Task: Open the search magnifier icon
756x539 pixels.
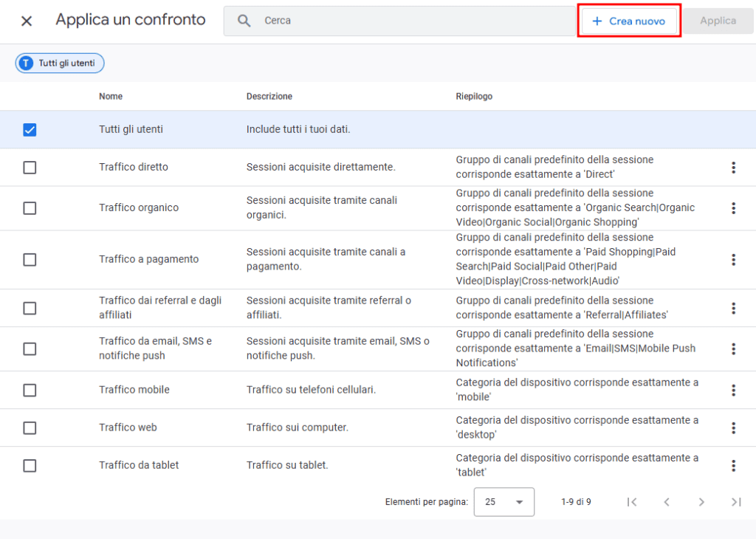Action: coord(244,21)
